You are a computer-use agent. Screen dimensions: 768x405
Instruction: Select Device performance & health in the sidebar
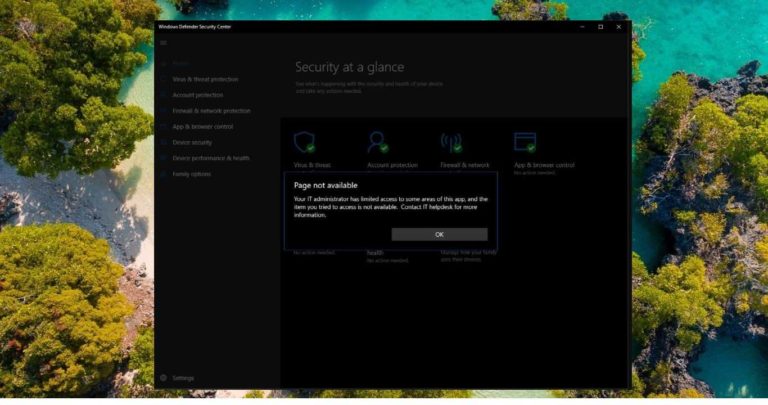point(211,158)
